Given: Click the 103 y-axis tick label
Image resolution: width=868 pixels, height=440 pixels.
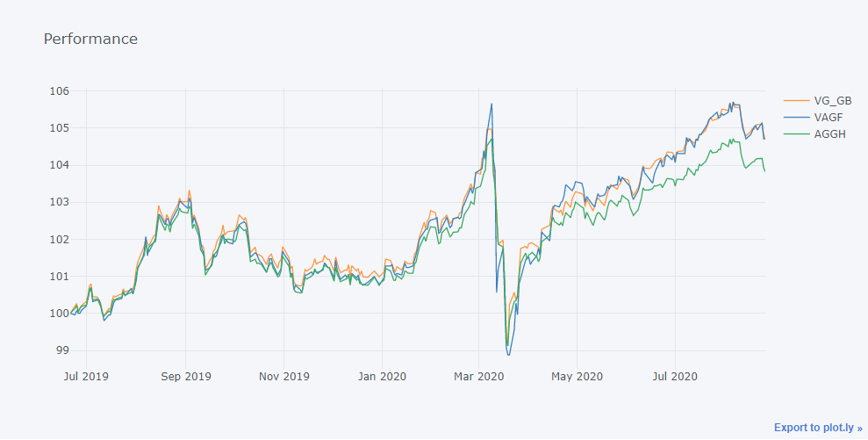Looking at the screenshot, I should [x=59, y=202].
